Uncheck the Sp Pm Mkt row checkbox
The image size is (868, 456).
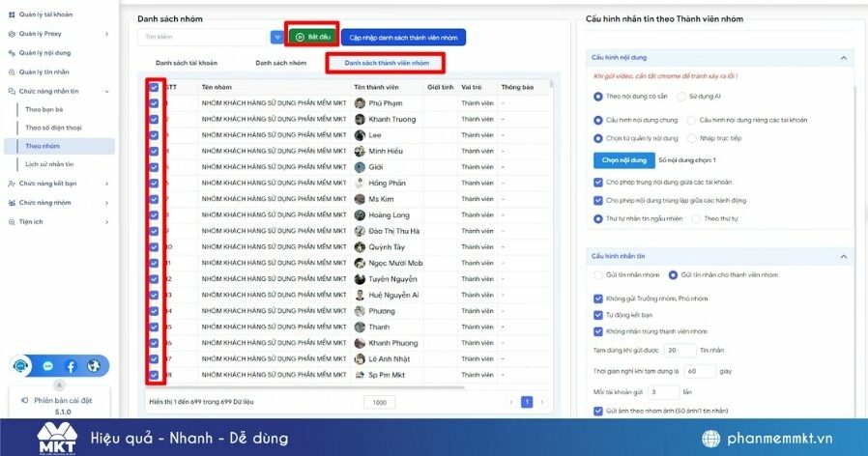154,375
